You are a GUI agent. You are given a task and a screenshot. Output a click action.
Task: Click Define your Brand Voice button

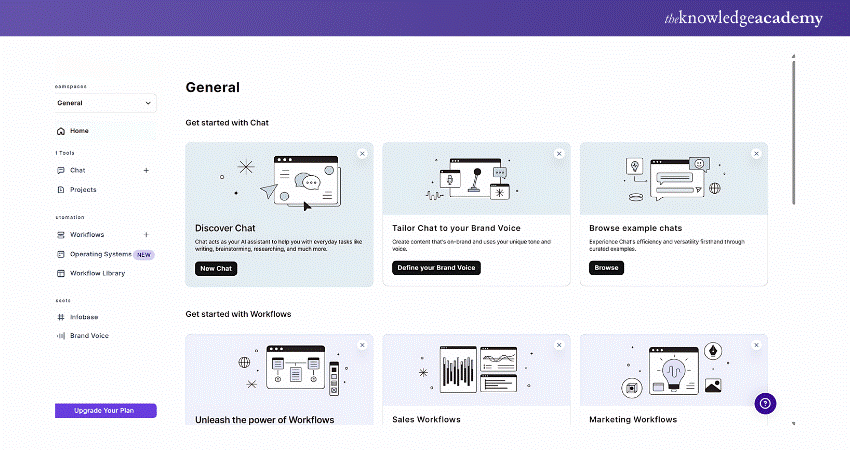pyautogui.click(x=436, y=268)
